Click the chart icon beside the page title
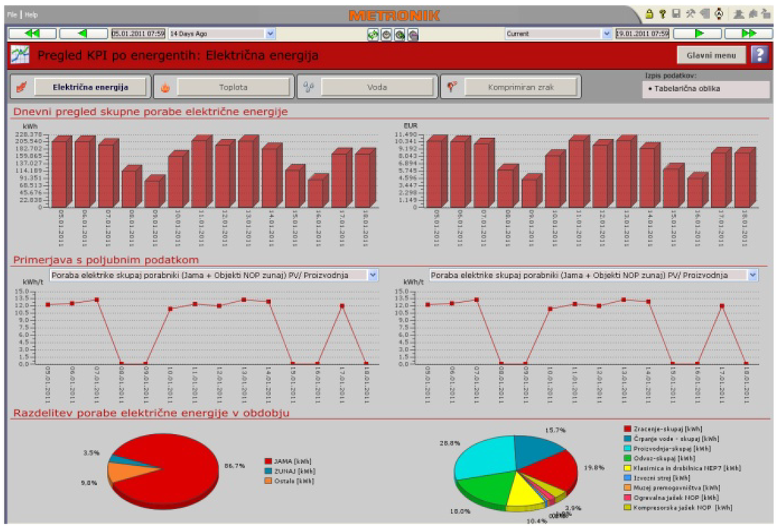The height and width of the screenshot is (532, 777). [20, 55]
